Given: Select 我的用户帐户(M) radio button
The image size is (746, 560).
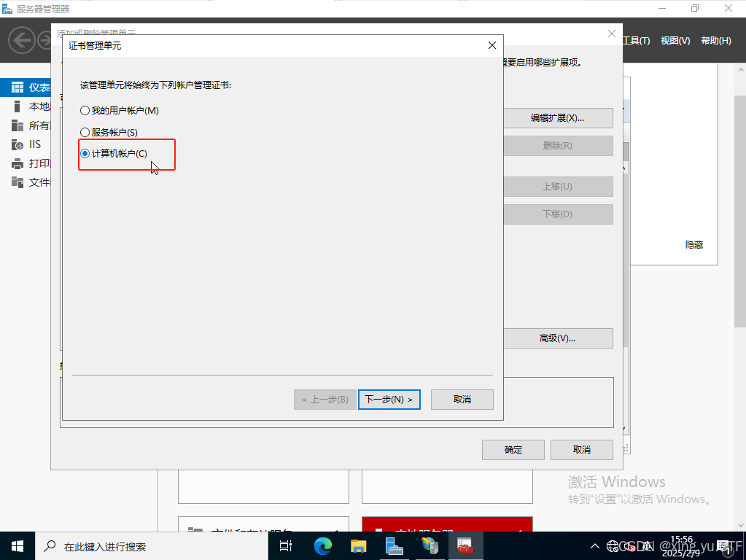Looking at the screenshot, I should coord(85,111).
